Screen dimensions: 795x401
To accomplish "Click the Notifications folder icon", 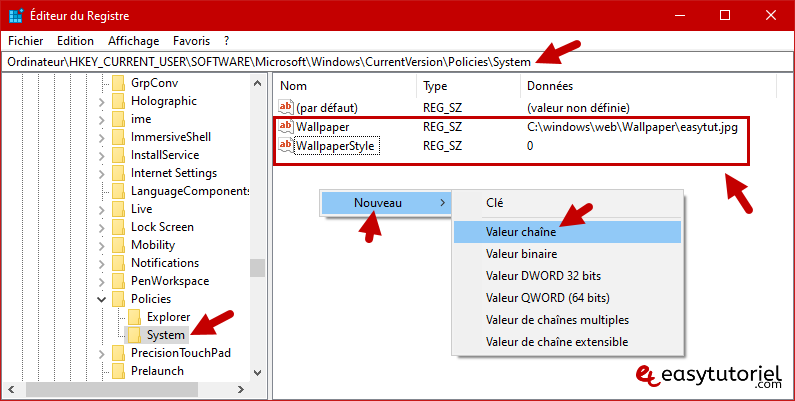I will point(118,263).
